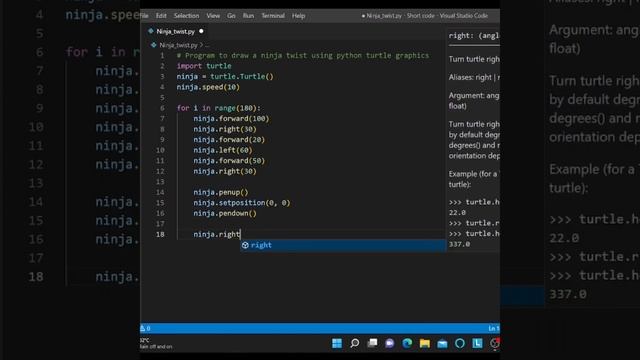Click 'ninja = turtle.Turtle()' line

(225, 76)
